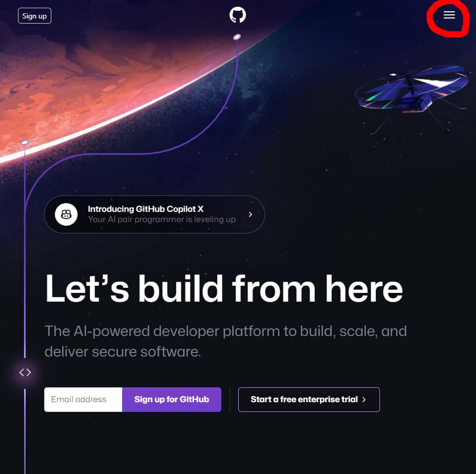The height and width of the screenshot is (474, 476).
Task: Click the Sign up button in header
Action: [x=34, y=16]
